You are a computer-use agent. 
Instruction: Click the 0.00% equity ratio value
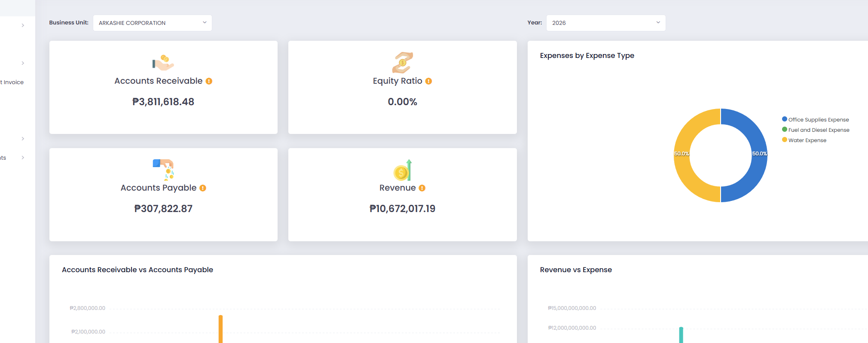pyautogui.click(x=403, y=102)
